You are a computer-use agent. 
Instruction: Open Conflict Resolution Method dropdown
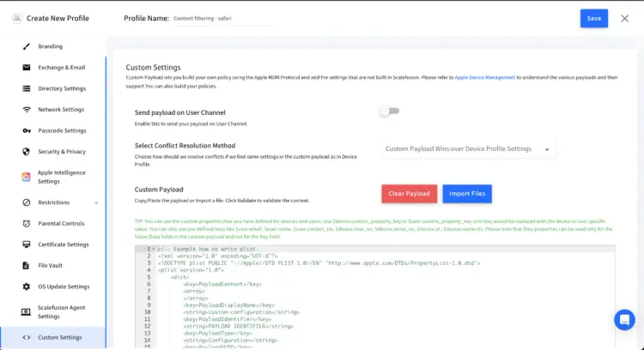pyautogui.click(x=469, y=149)
